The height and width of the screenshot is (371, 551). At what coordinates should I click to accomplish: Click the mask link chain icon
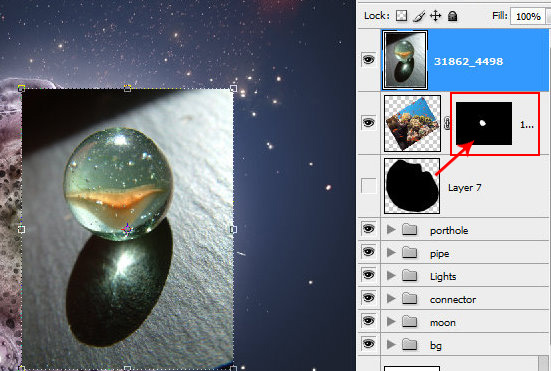(x=447, y=124)
